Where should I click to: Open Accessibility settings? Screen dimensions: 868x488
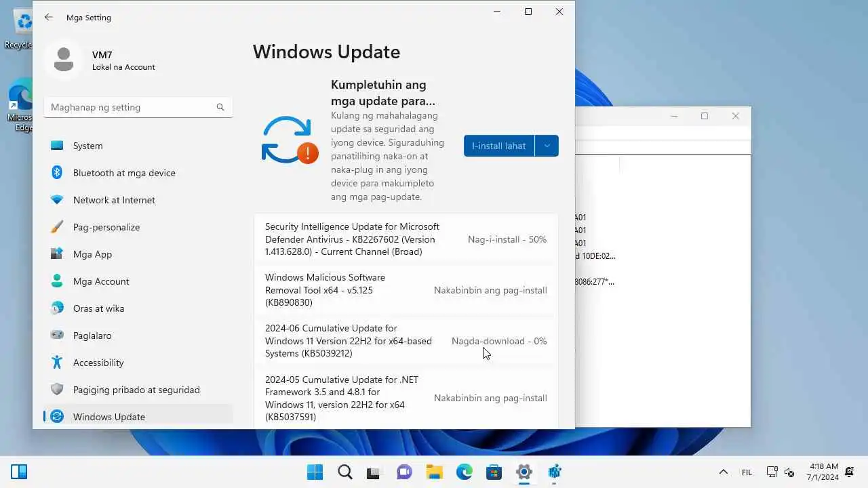pyautogui.click(x=138, y=363)
